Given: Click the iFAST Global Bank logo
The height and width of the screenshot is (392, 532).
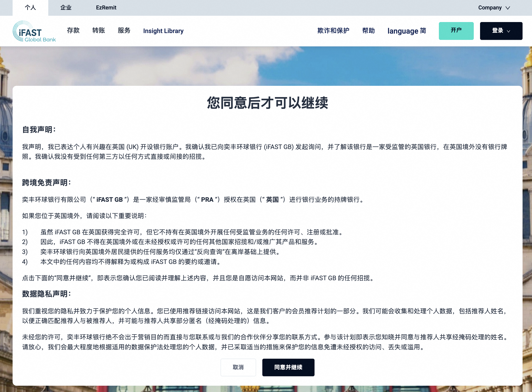Looking at the screenshot, I should point(34,31).
